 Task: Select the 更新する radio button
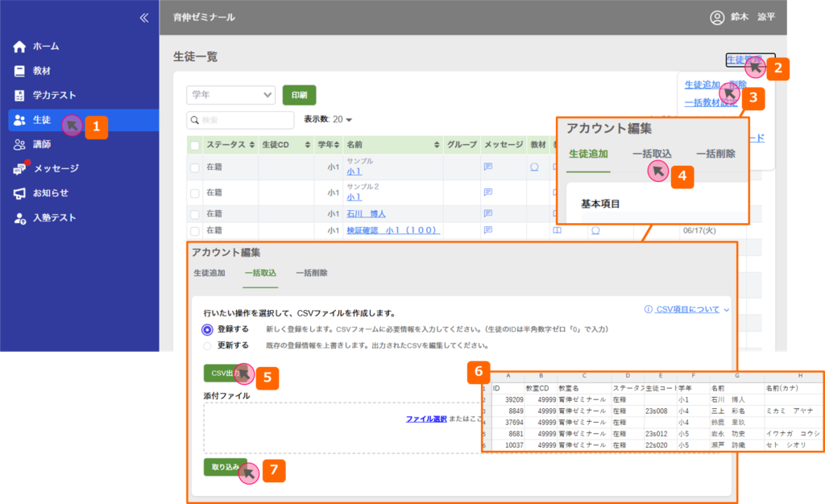(x=208, y=345)
